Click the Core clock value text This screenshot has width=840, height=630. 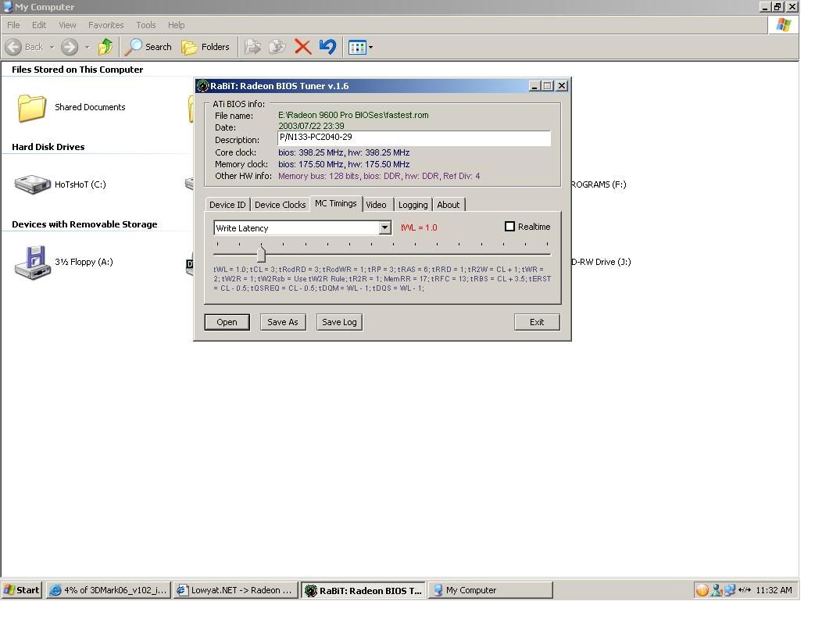click(343, 152)
